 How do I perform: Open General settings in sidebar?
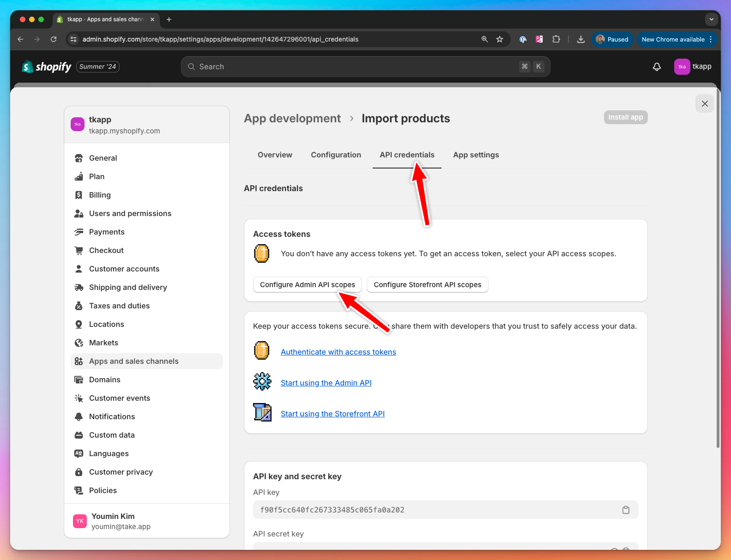(147, 158)
